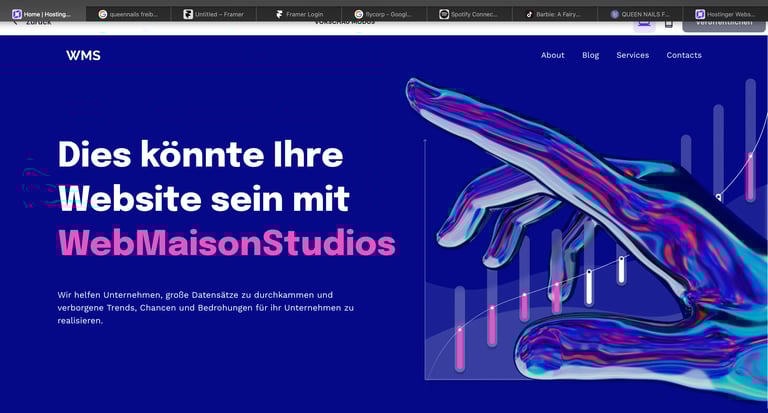Click the WebMaisonStudios pink headline

(x=227, y=243)
